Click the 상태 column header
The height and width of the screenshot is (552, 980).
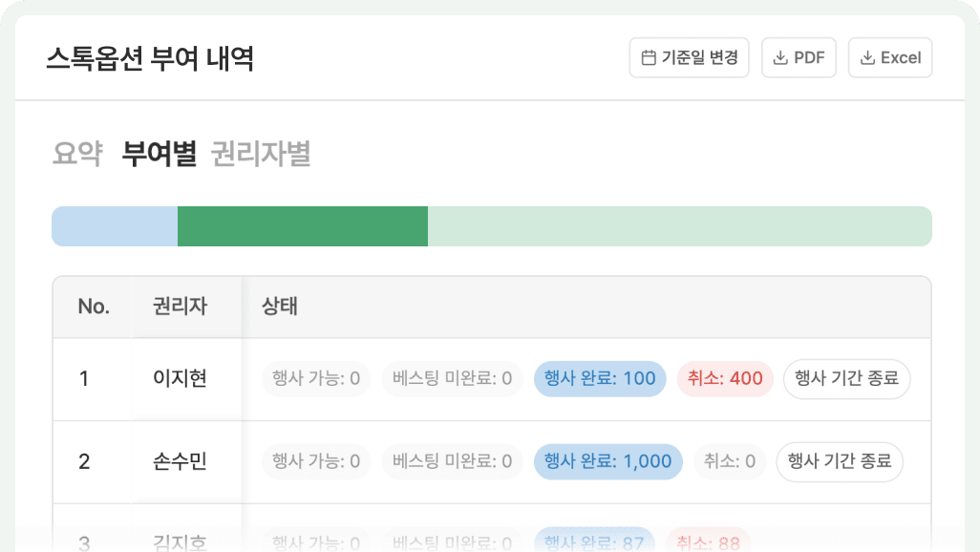click(x=279, y=307)
